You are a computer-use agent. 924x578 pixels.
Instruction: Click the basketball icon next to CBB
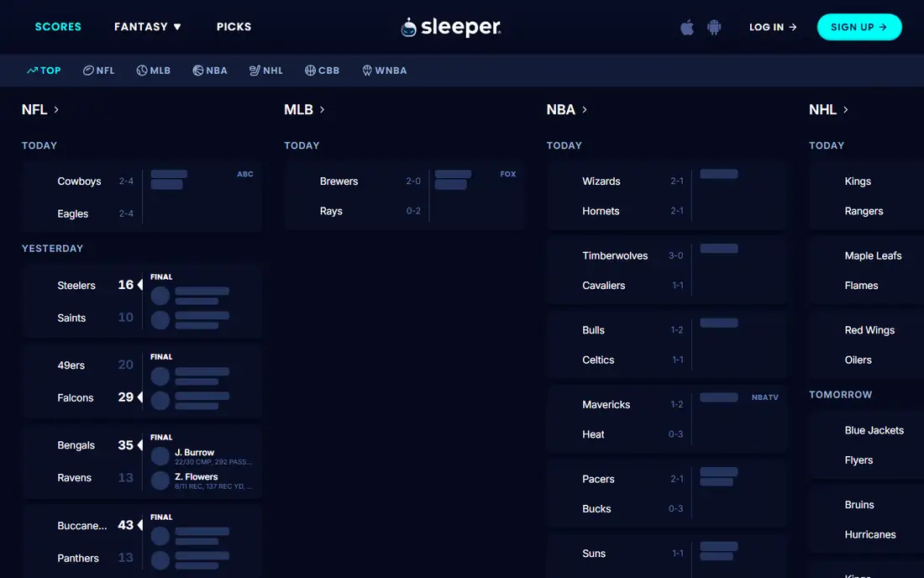point(310,70)
